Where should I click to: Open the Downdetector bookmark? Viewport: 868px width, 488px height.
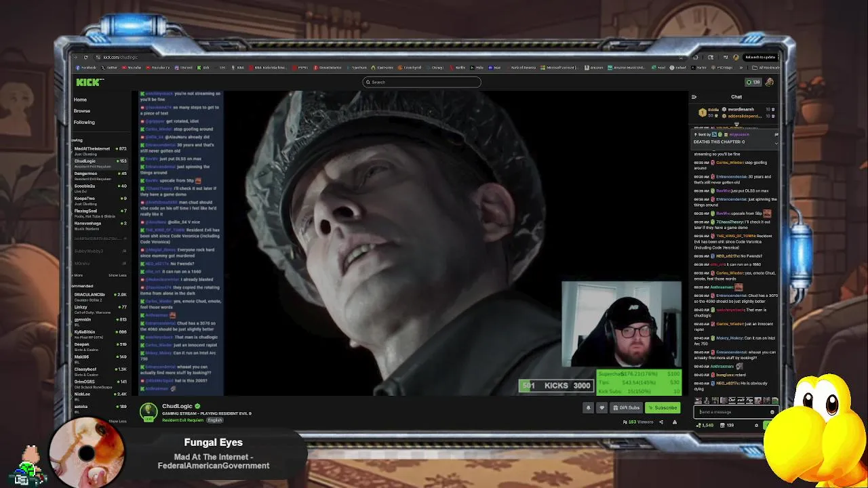329,68
